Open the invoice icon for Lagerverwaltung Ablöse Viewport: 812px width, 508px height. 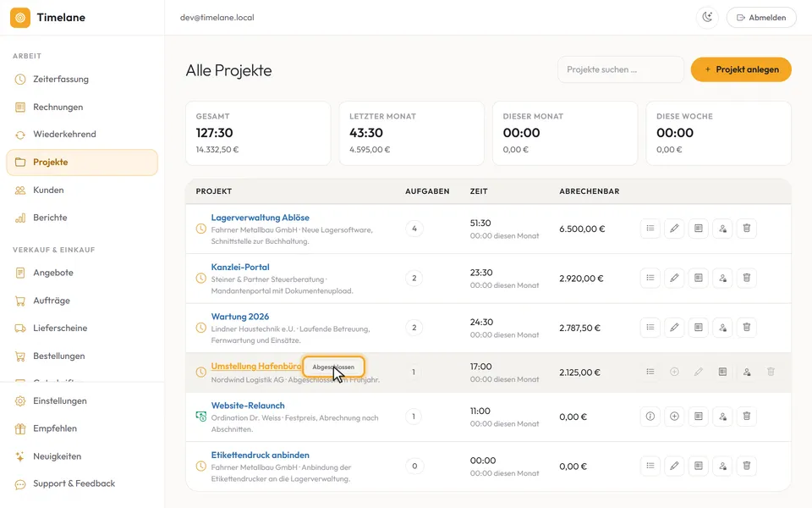coord(698,229)
